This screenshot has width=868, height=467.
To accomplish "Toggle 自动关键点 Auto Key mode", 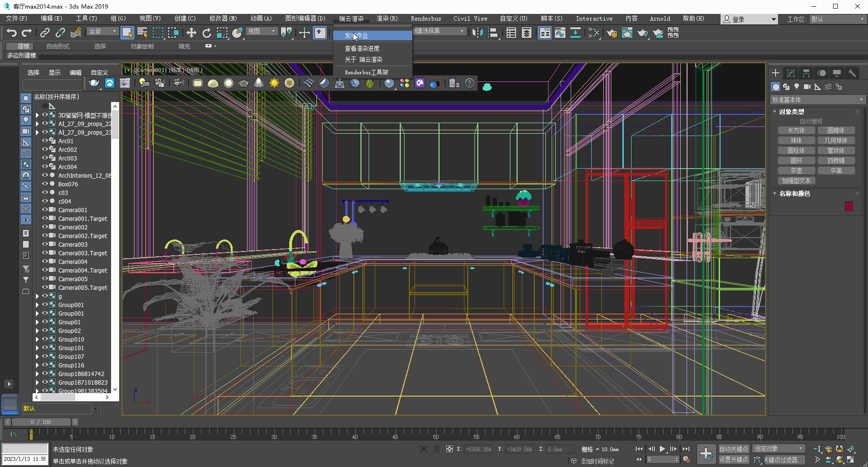I will (733, 449).
